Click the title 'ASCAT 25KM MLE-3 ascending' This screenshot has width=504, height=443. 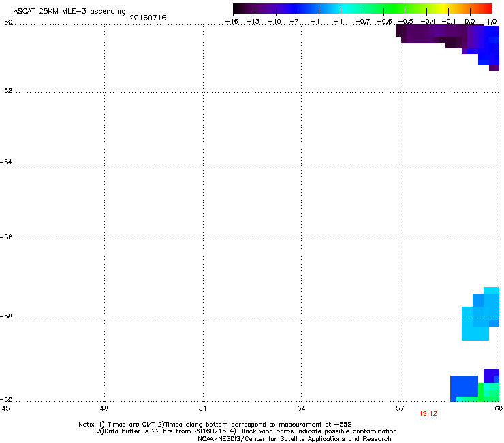[69, 12]
